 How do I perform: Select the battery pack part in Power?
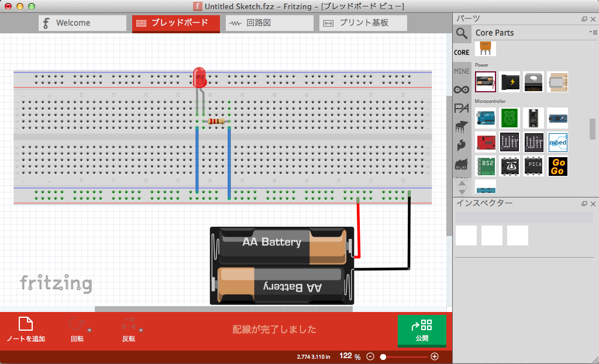click(486, 82)
